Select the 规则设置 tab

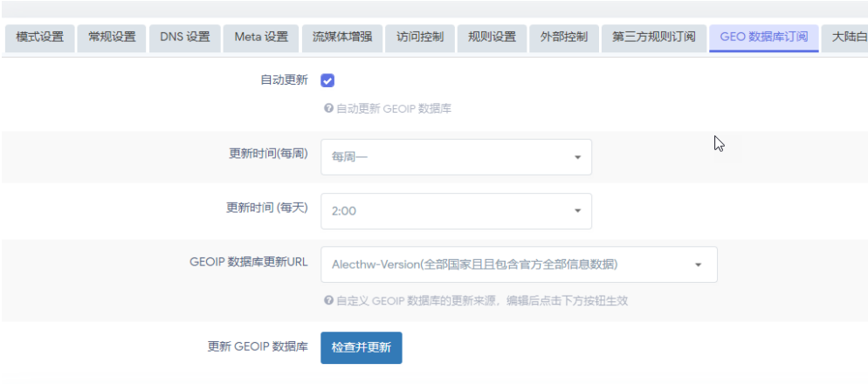492,38
